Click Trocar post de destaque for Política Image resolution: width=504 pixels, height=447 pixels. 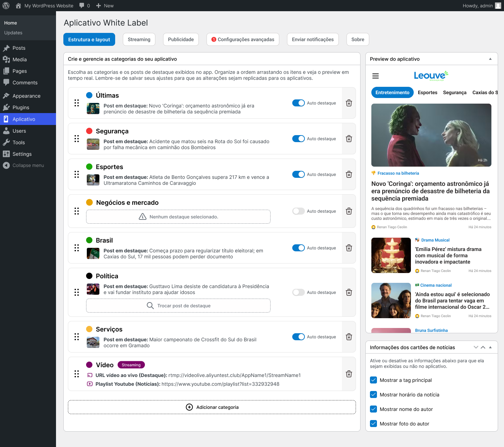coord(178,306)
